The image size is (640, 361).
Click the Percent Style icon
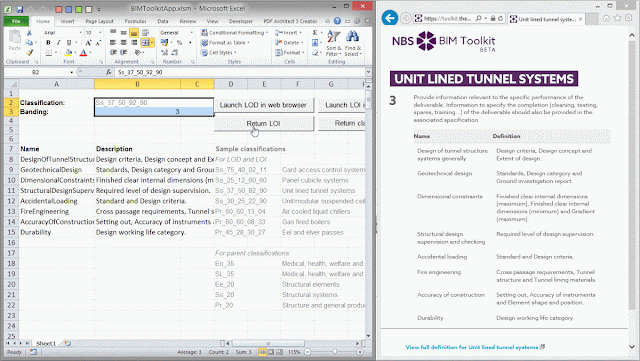tap(179, 42)
